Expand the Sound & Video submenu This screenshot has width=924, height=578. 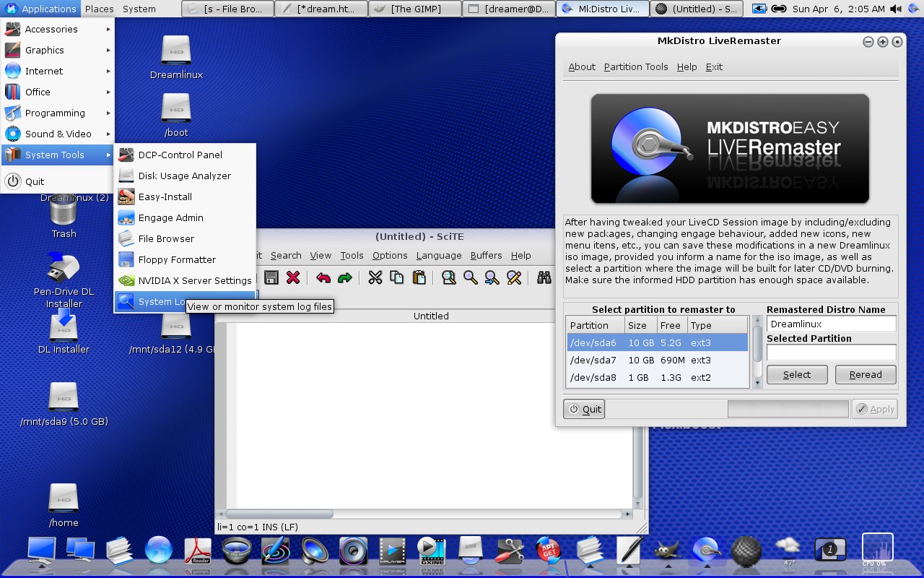(58, 134)
